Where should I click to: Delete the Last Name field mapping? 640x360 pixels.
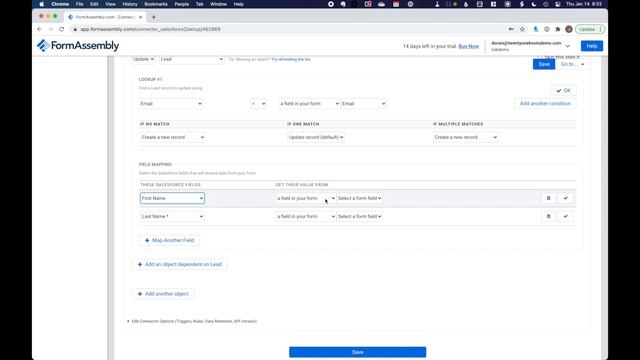549,216
